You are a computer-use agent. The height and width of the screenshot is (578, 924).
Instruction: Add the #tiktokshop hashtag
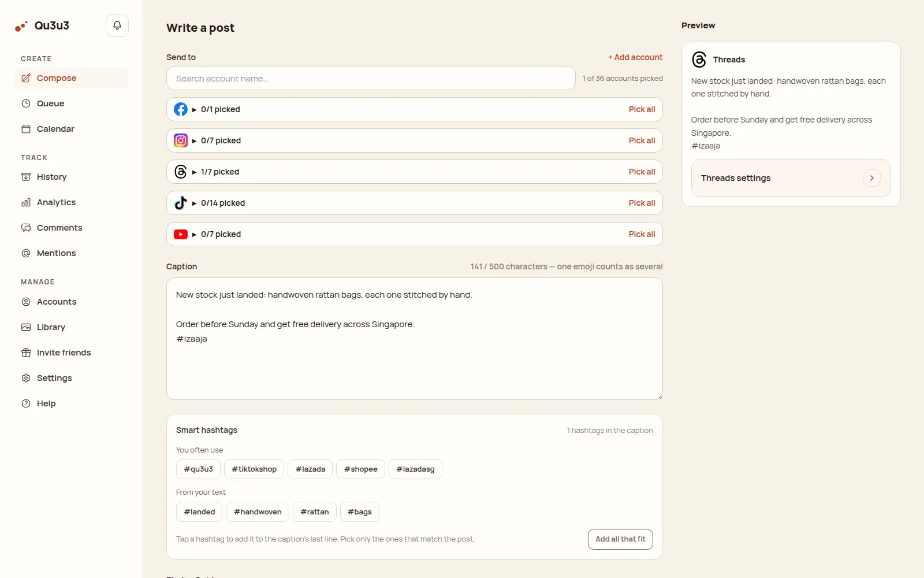[254, 469]
